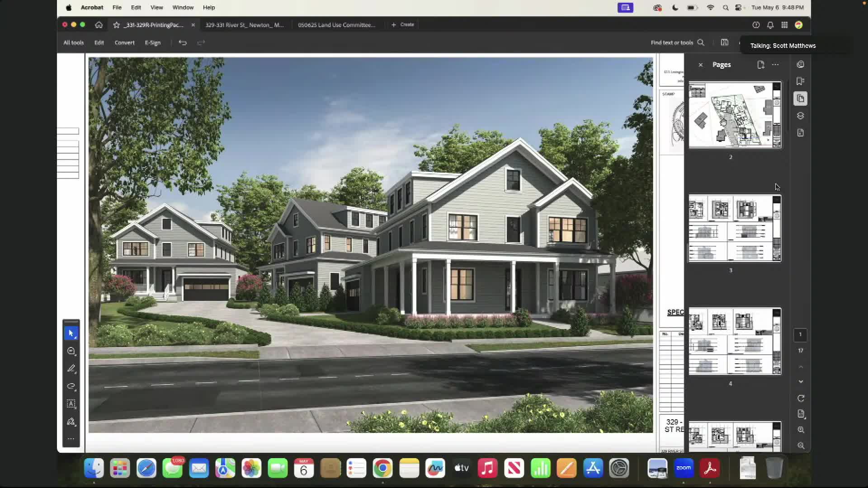Show notifications bell
The image size is (868, 488).
click(x=770, y=25)
